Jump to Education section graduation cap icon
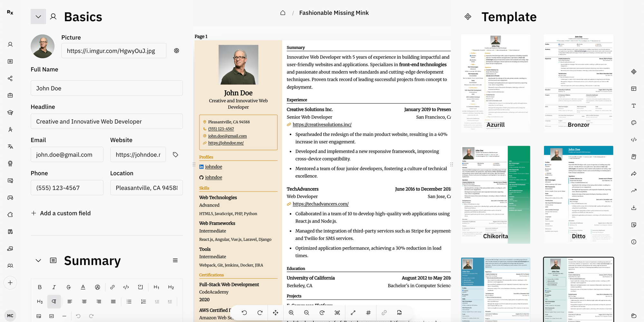Viewport: 644px width, 322px height. pos(10,113)
